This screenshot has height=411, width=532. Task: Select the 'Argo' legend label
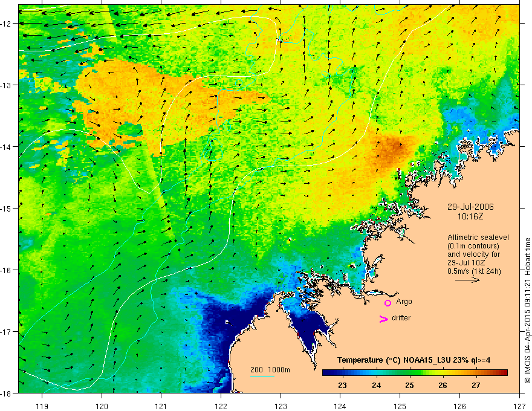pyautogui.click(x=404, y=302)
